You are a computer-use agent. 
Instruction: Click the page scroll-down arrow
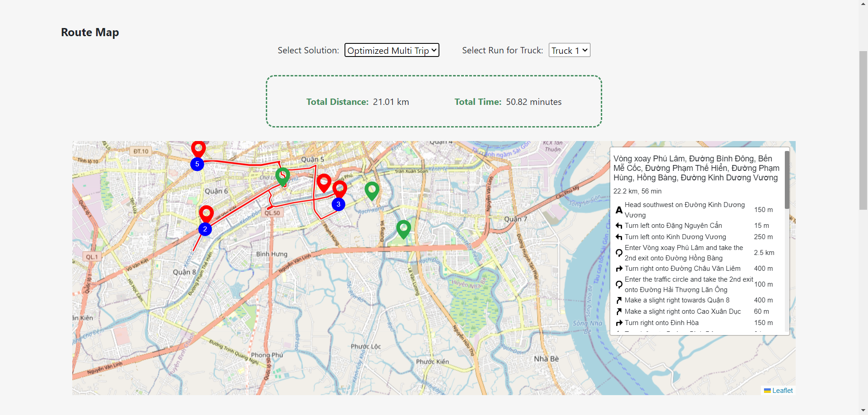(x=863, y=410)
